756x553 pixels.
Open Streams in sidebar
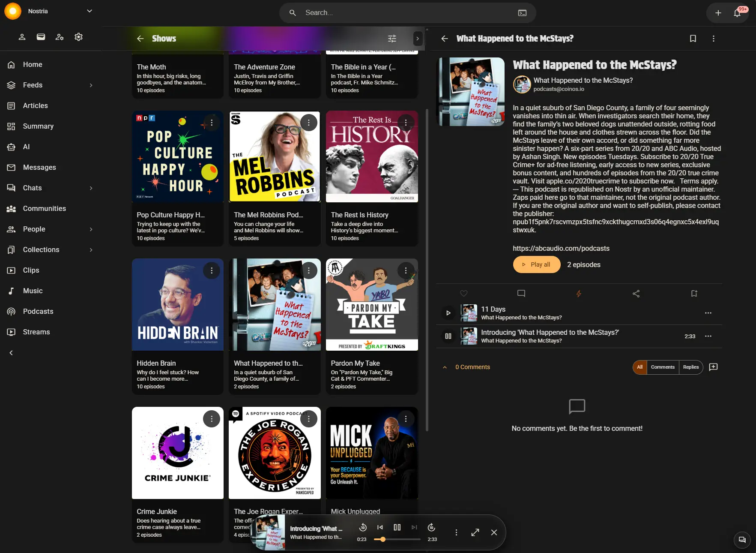[x=51, y=332]
